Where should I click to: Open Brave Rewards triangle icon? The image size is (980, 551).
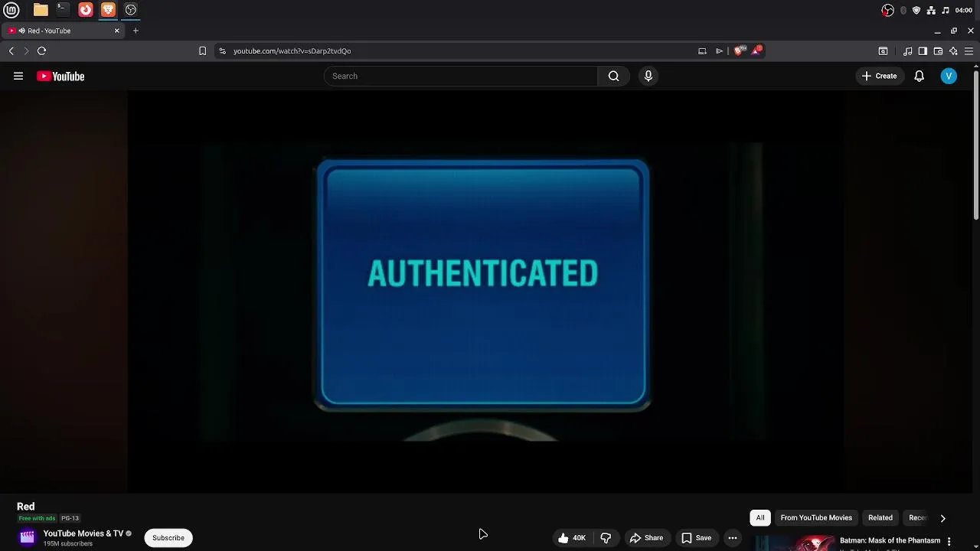click(x=756, y=51)
